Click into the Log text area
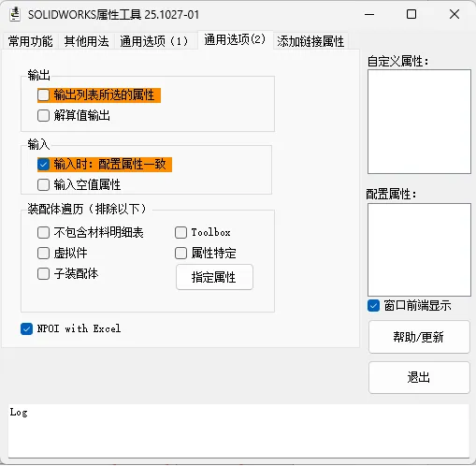 click(238, 431)
